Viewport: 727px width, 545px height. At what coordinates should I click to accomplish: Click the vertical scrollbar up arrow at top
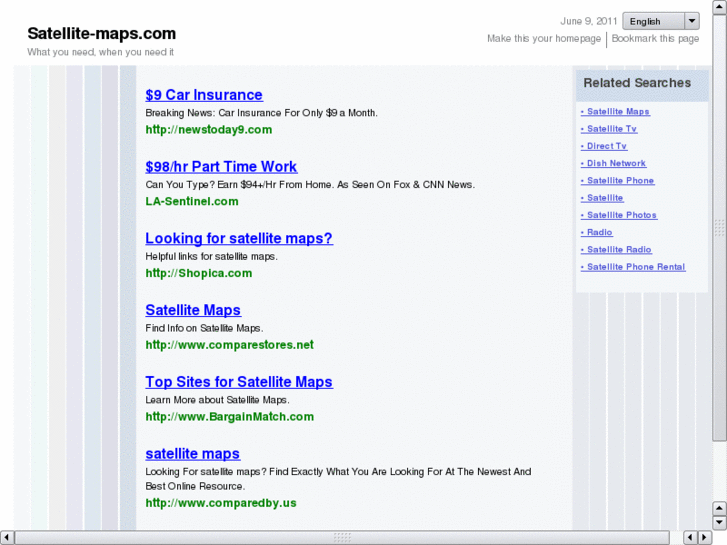pos(719,7)
